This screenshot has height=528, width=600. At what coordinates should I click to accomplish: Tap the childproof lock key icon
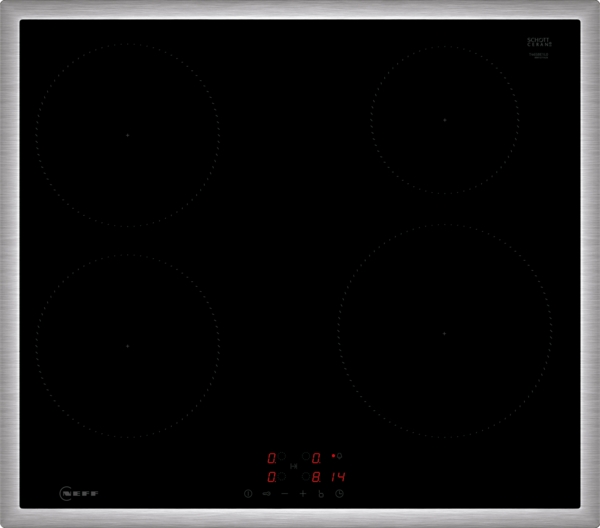[267, 494]
